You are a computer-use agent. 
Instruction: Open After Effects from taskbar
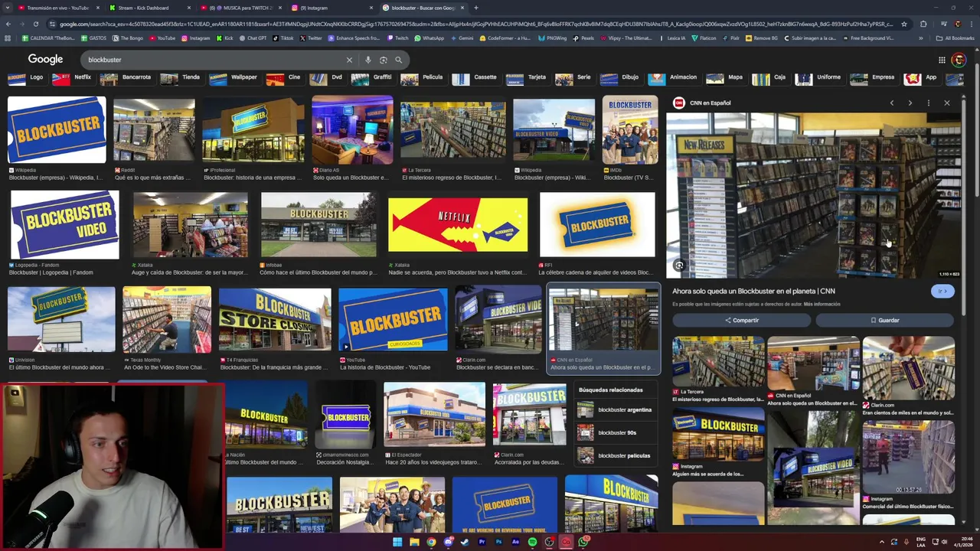point(515,542)
